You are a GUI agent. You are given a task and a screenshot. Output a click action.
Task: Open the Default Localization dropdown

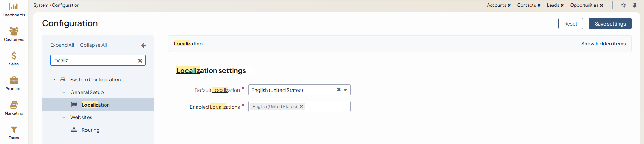[346, 90]
